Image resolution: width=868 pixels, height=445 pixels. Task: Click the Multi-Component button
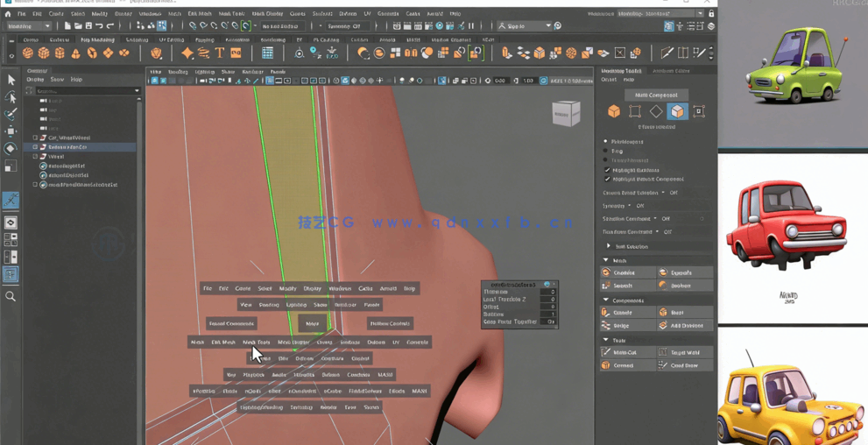656,95
